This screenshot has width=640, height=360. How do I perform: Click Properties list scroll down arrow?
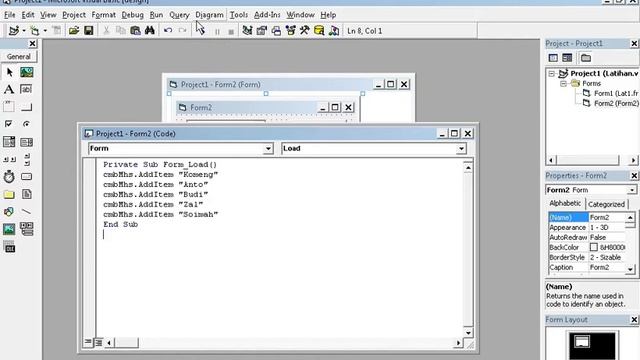tap(630, 269)
